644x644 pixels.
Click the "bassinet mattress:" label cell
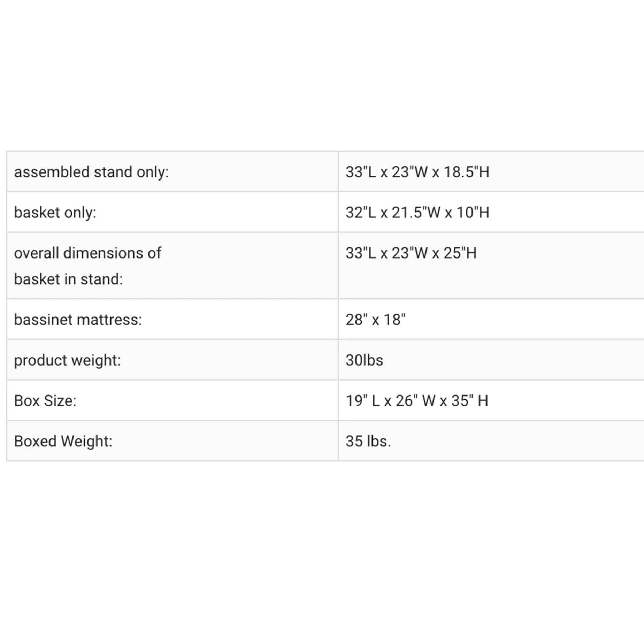tap(78, 320)
